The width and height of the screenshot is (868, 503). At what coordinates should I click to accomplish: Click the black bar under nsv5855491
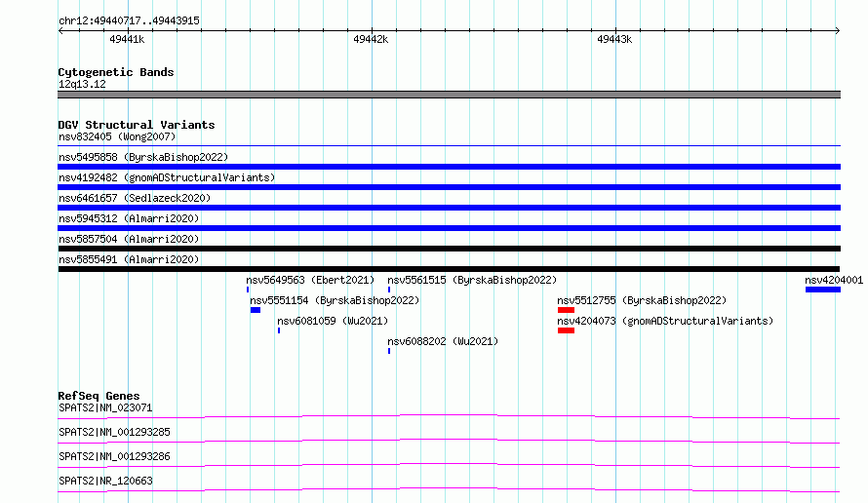tap(449, 269)
